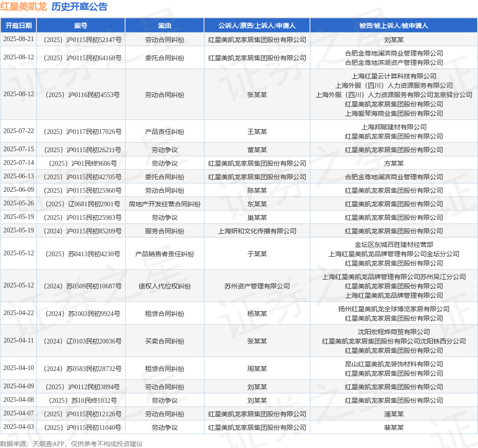The height and width of the screenshot is (448, 478).
Task: Click defendant 上海邦赋建材有限公司
Action: click(x=394, y=127)
